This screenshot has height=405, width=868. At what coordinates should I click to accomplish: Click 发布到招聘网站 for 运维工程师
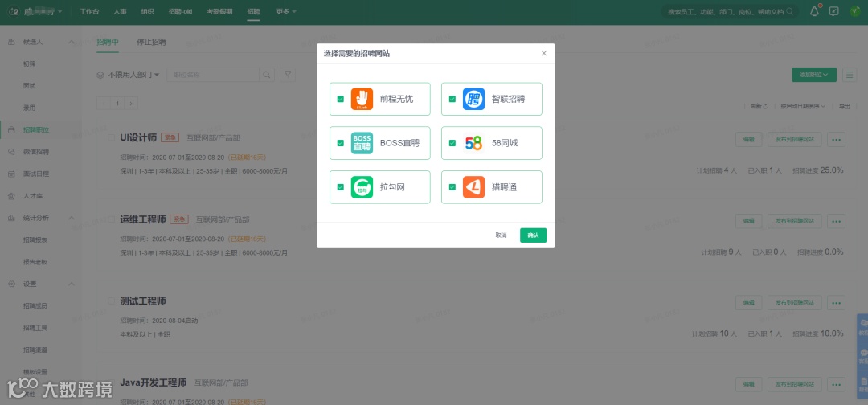[794, 221]
